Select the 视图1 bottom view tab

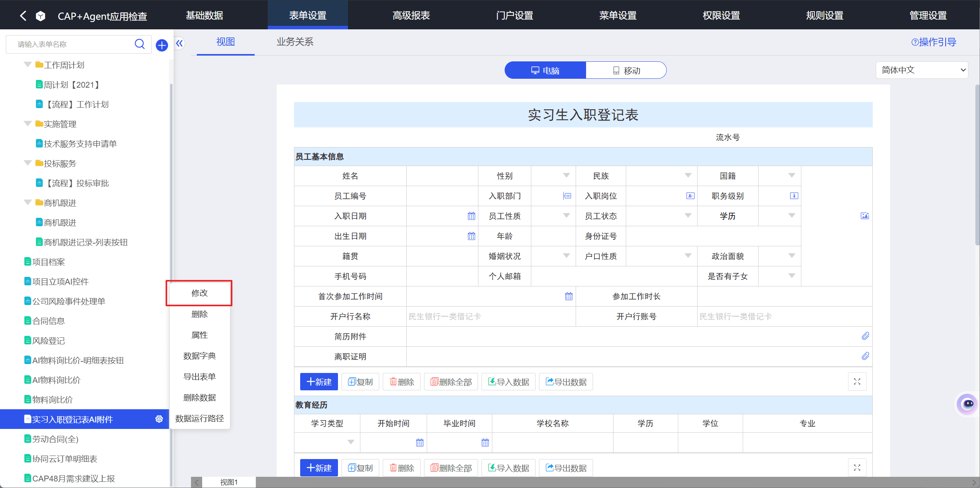coord(229,482)
